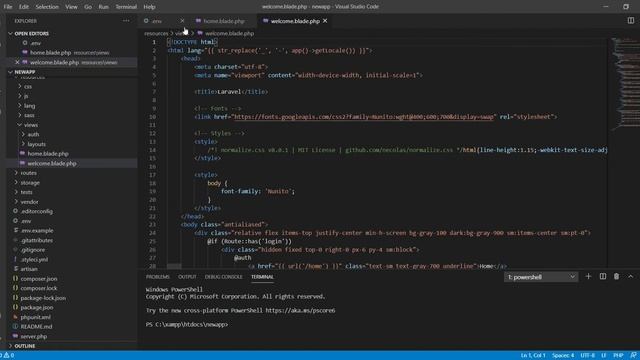Add a new terminal with plus icon
The width and height of the screenshot is (640, 360).
[x=588, y=277]
